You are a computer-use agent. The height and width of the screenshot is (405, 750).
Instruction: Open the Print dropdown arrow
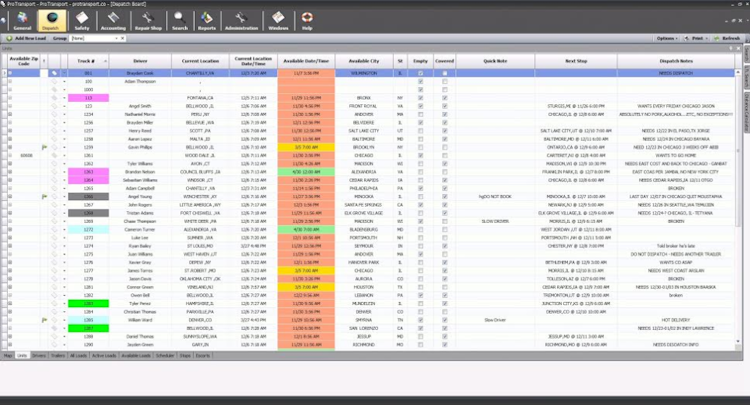pyautogui.click(x=706, y=38)
